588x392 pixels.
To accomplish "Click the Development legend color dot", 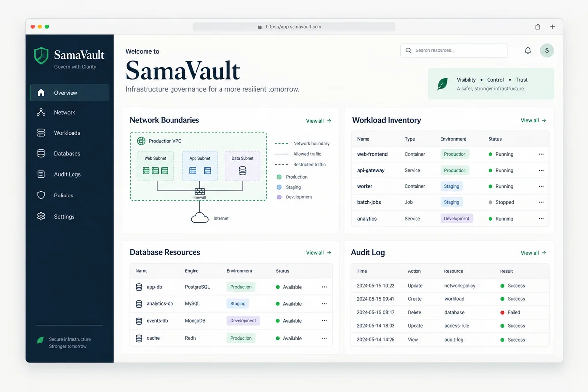I will 279,197.
